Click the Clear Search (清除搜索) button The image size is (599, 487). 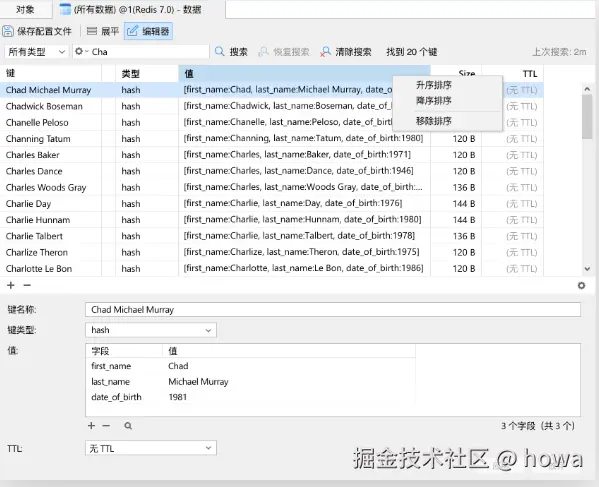pos(346,52)
